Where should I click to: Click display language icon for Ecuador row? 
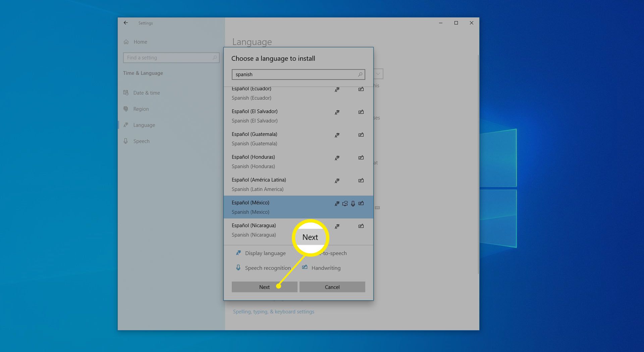[337, 90]
